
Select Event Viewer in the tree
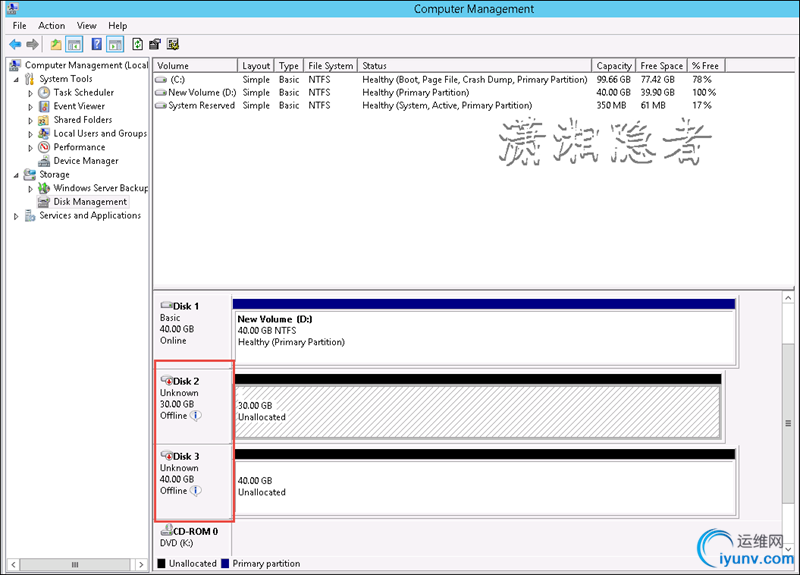click(x=79, y=106)
